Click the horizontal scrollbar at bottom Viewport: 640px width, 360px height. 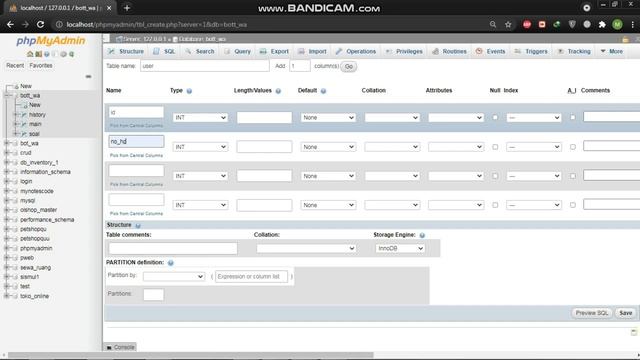coord(191,355)
